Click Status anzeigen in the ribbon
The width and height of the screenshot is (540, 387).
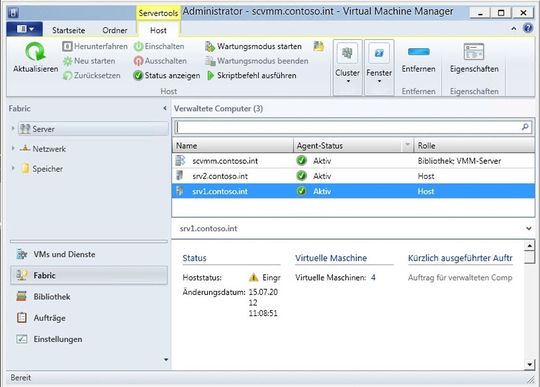click(x=167, y=75)
